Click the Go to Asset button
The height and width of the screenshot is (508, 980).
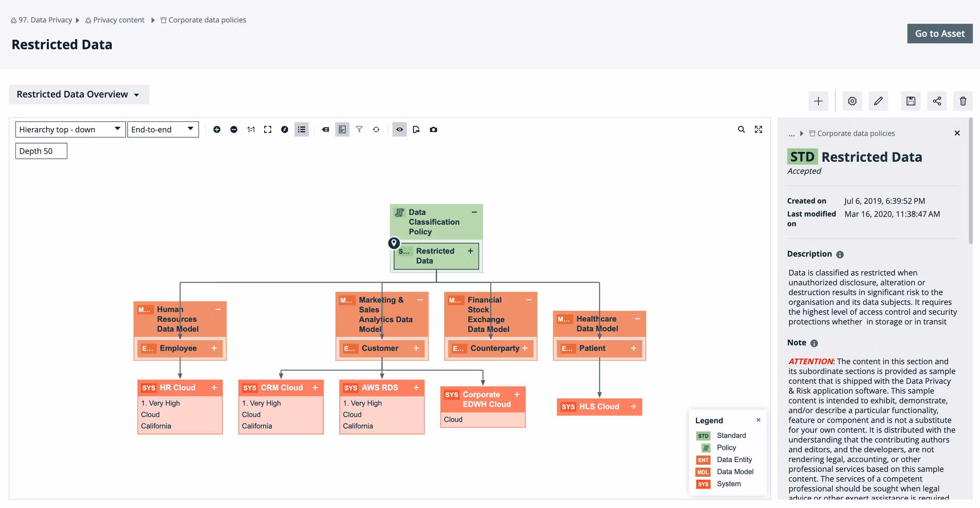[939, 33]
